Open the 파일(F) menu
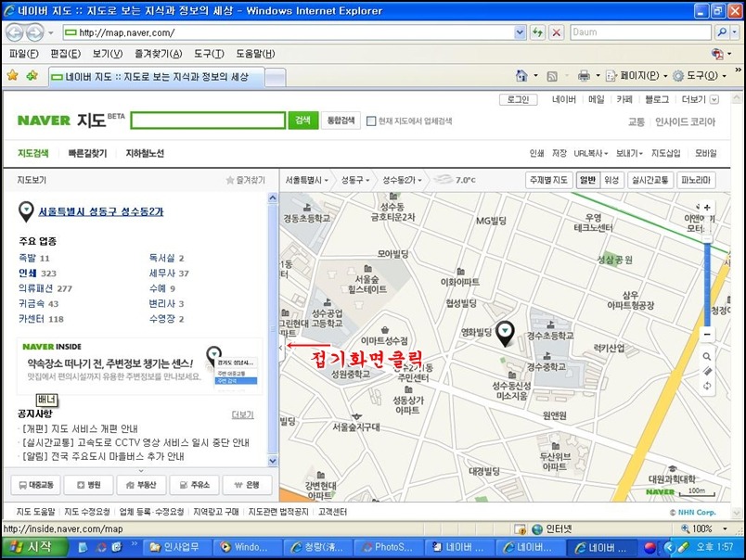This screenshot has height=560, width=746. 24,54
